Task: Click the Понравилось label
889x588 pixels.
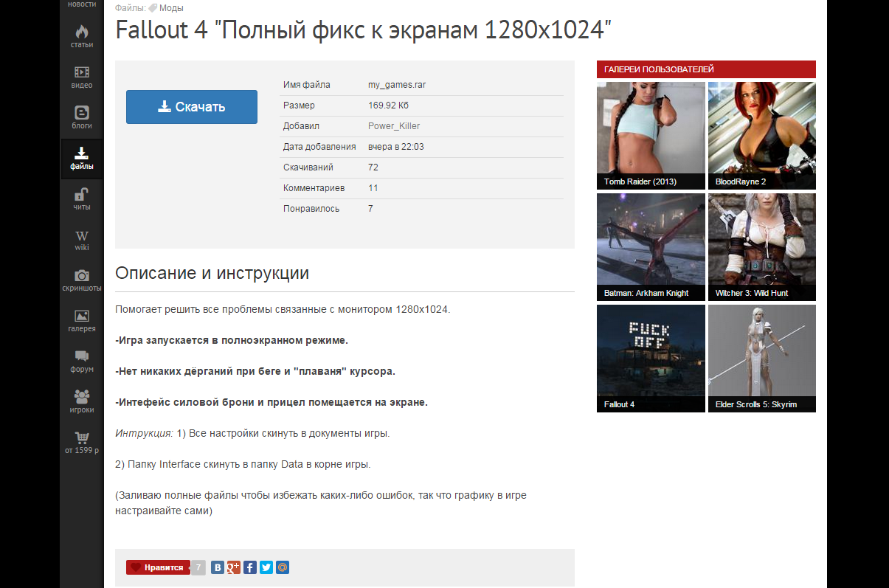Action: (x=311, y=209)
